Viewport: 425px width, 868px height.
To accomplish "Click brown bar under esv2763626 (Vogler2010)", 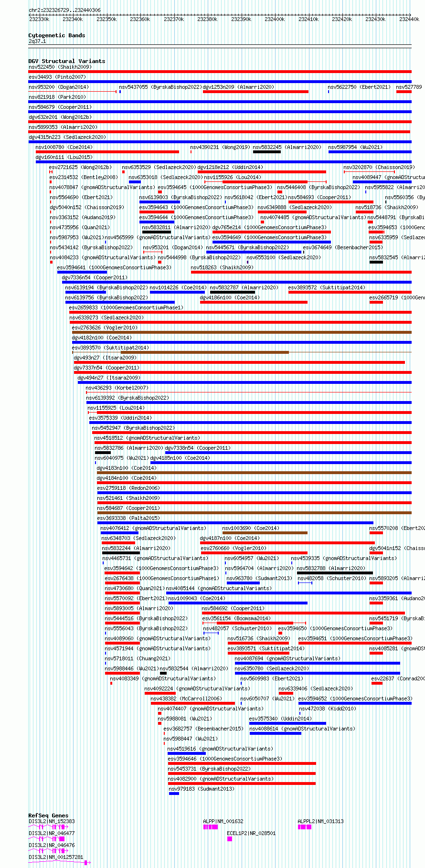I will pyautogui.click(x=242, y=332).
